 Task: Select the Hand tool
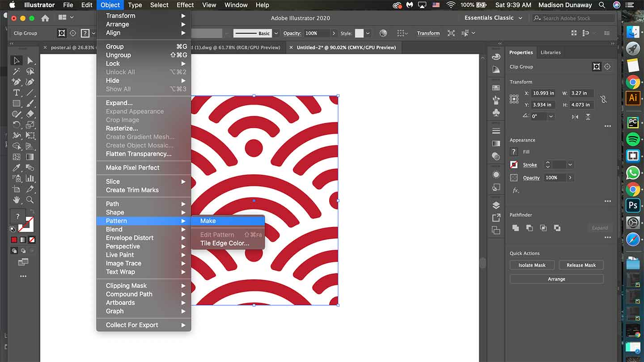coord(17,200)
